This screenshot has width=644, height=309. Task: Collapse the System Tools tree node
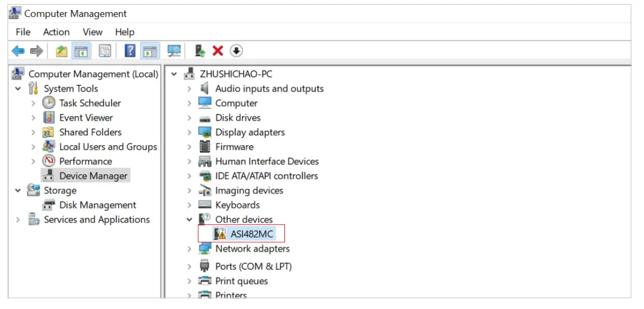[18, 89]
